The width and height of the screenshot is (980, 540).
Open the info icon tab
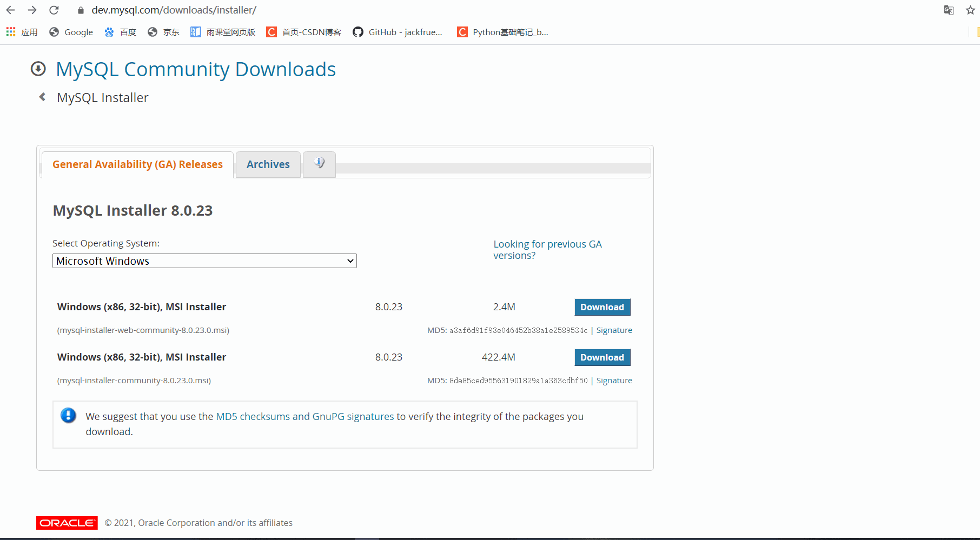(319, 164)
